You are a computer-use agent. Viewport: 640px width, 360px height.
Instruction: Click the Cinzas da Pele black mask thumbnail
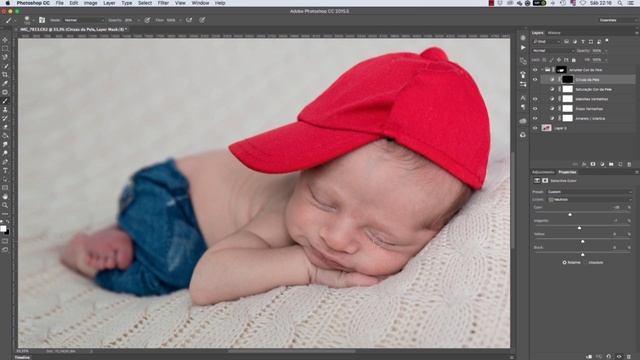(568, 80)
